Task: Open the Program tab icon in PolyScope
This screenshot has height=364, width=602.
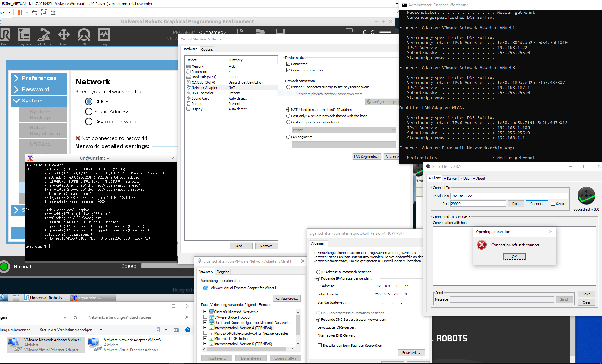Action: [24, 35]
